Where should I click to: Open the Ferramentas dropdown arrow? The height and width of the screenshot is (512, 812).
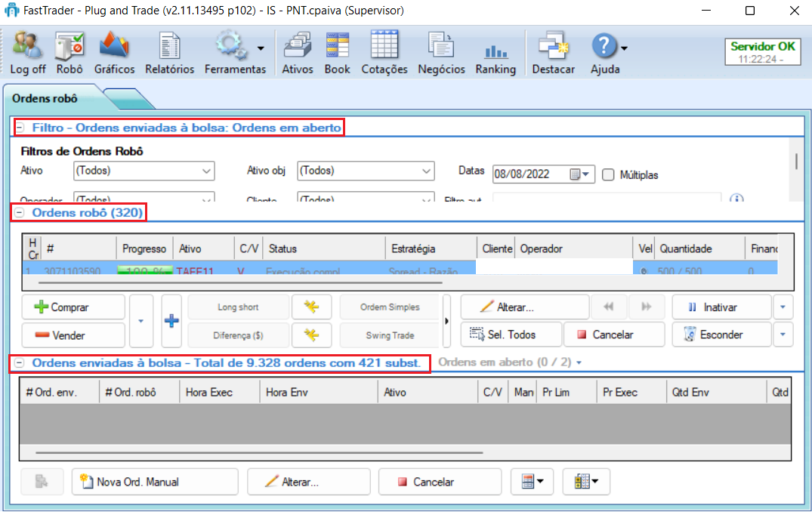[261, 48]
